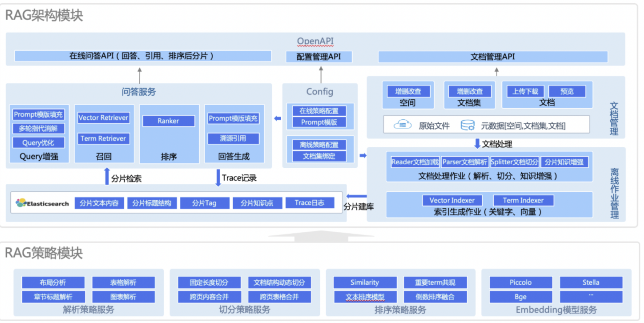Click the database icon beside 元数据

pos(467,125)
